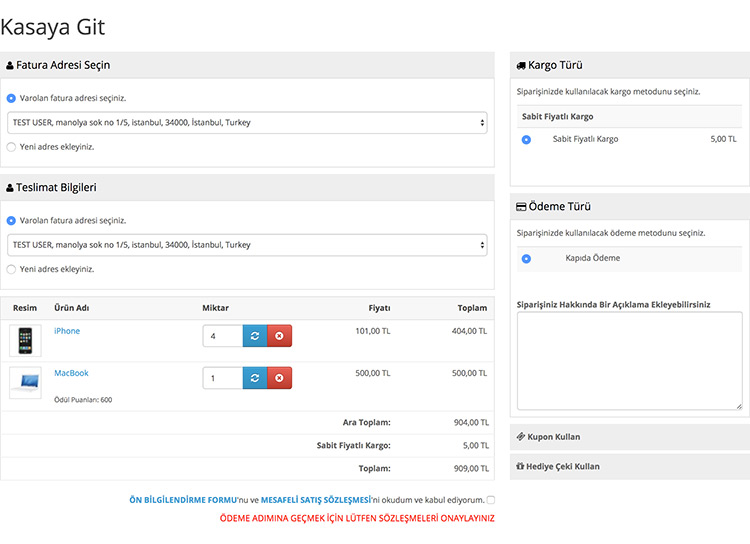Open the billing address dropdown
The image size is (750, 544).
click(x=247, y=123)
